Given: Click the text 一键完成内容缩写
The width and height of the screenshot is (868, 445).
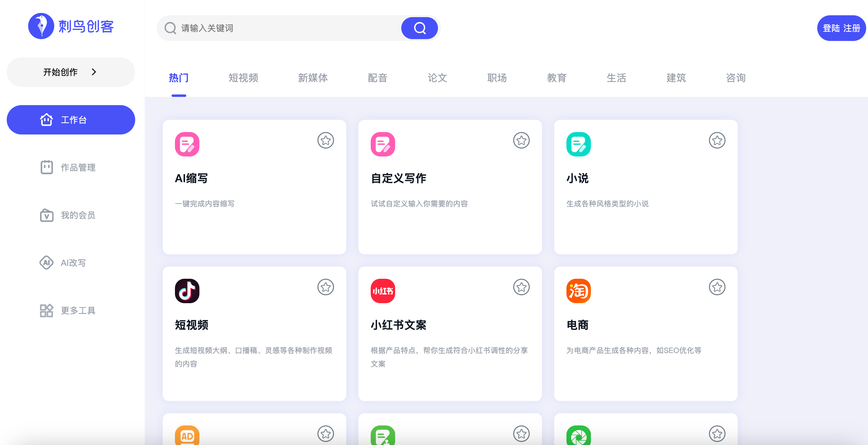Looking at the screenshot, I should point(205,204).
